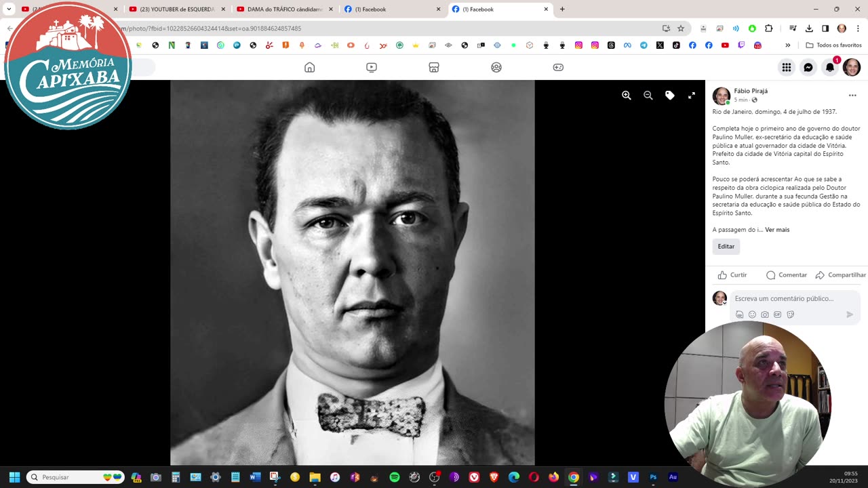Image resolution: width=868 pixels, height=488 pixels.
Task: Switch commenting identity via comment avatar
Action: 719,298
